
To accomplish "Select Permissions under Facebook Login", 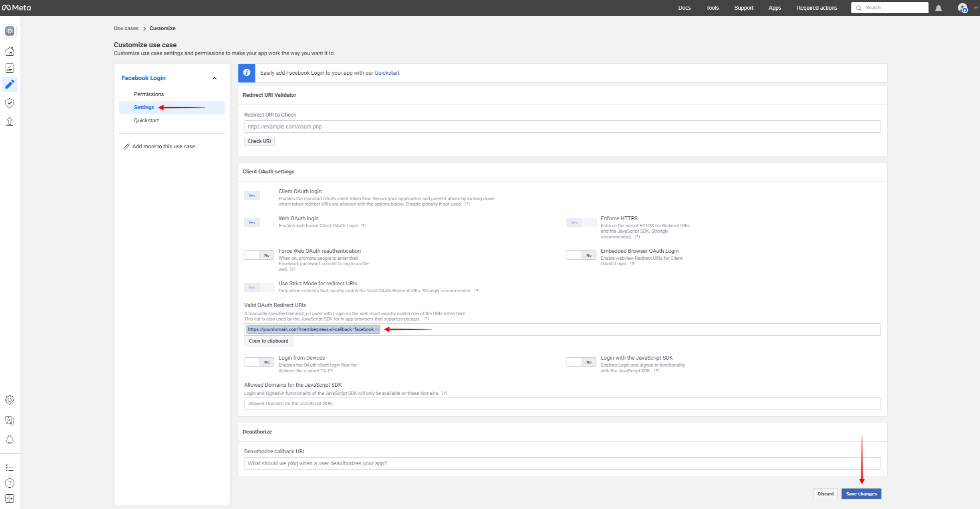I will 149,94.
